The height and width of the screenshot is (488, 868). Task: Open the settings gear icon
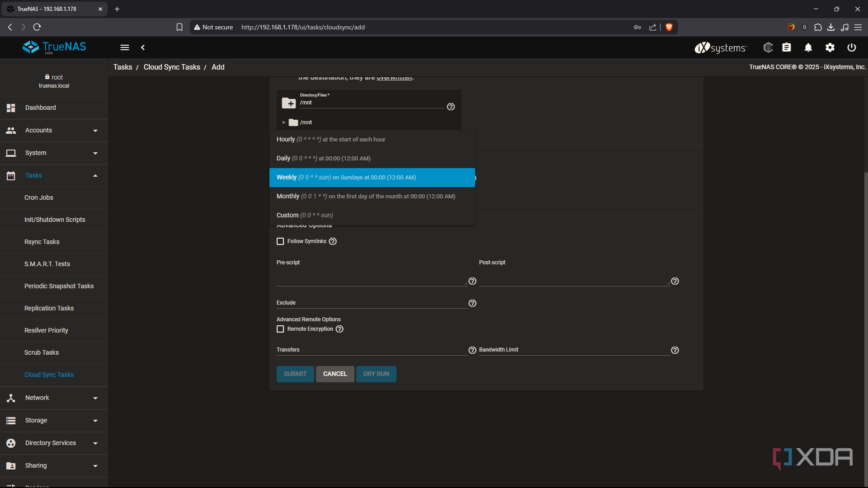coord(830,47)
